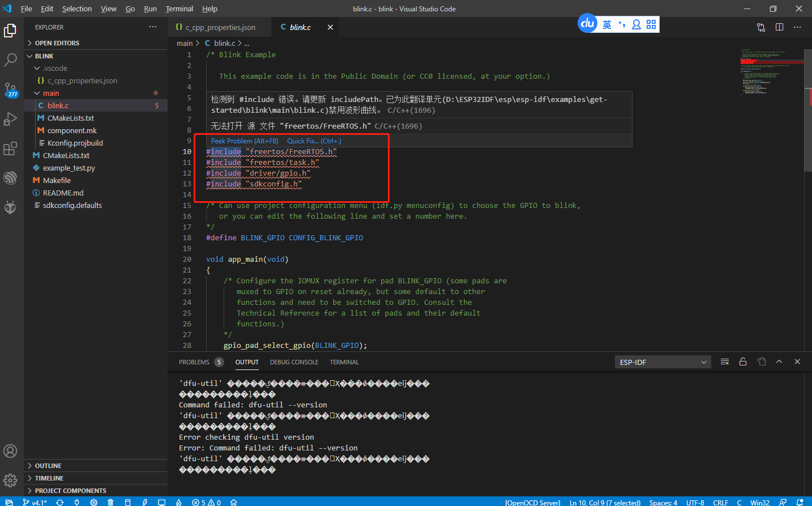Click the home icon in status bar
812x506 pixels.
pyautogui.click(x=233, y=502)
